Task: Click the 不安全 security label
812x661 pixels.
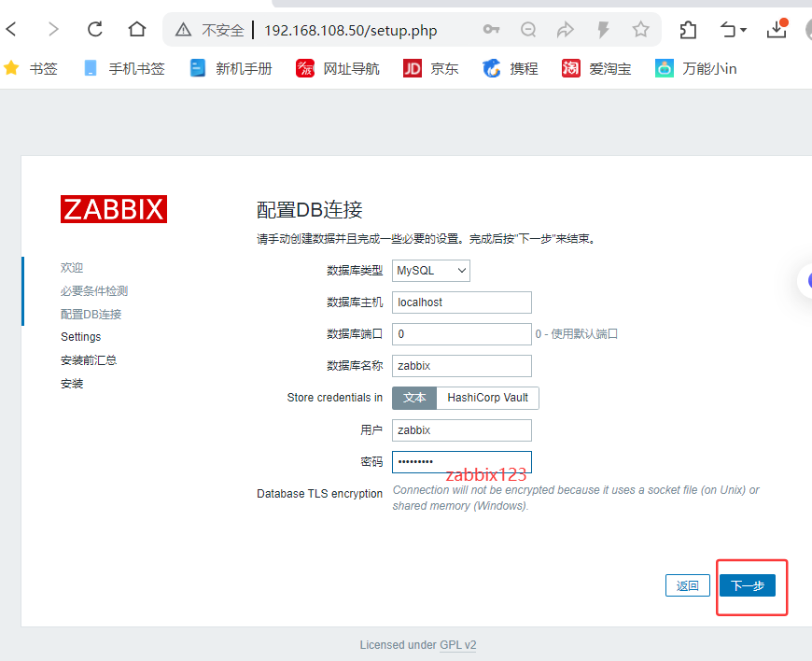Action: 223,30
